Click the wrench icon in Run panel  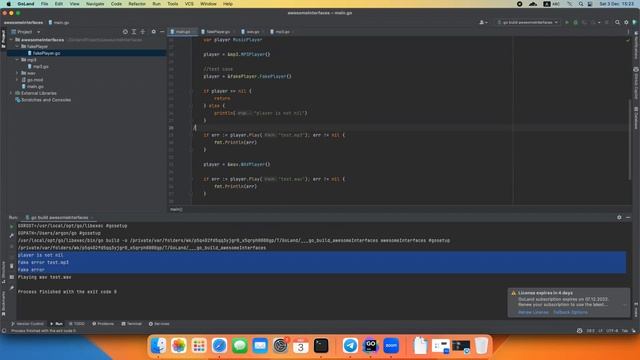coord(11,236)
